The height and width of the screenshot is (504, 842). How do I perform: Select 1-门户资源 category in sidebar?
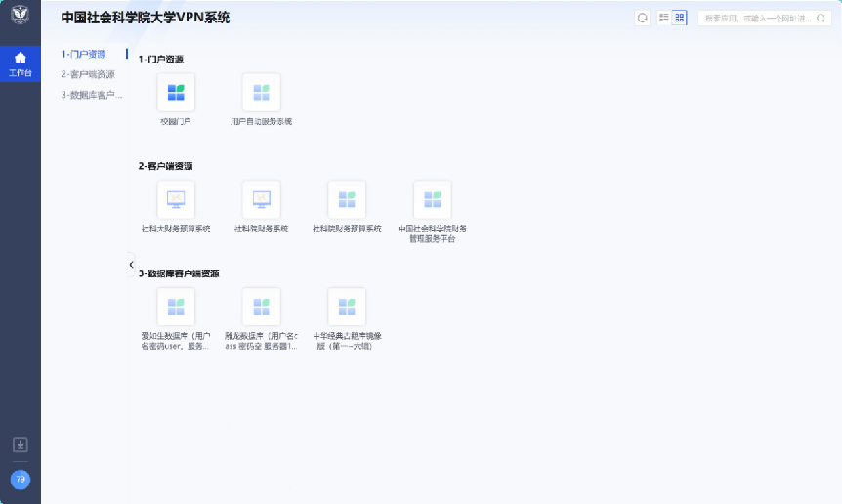click(84, 54)
